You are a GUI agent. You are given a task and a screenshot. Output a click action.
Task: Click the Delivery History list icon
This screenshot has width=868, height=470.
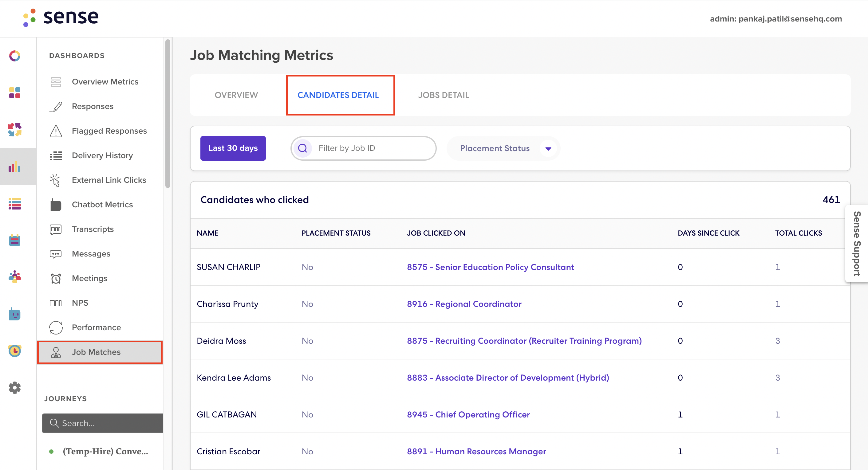click(56, 155)
